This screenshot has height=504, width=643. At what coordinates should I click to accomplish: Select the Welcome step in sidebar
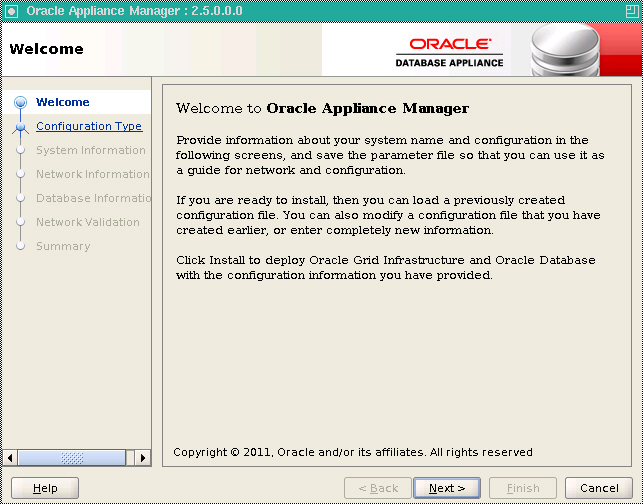point(62,102)
